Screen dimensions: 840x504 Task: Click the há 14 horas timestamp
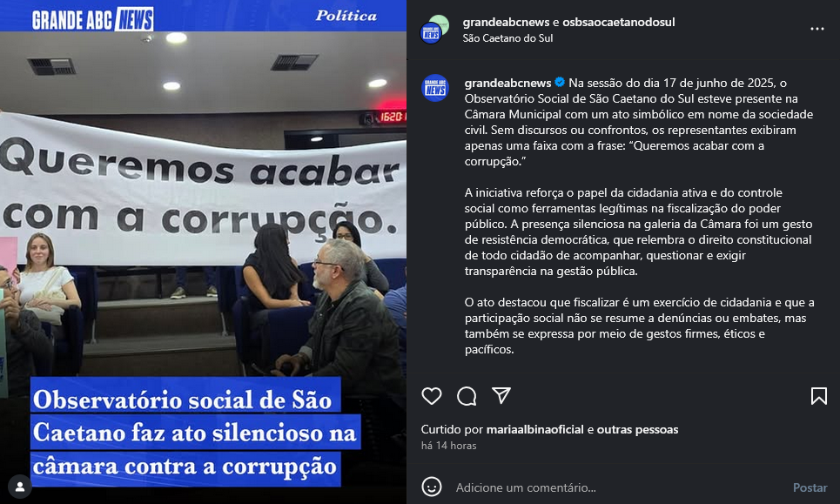(448, 446)
